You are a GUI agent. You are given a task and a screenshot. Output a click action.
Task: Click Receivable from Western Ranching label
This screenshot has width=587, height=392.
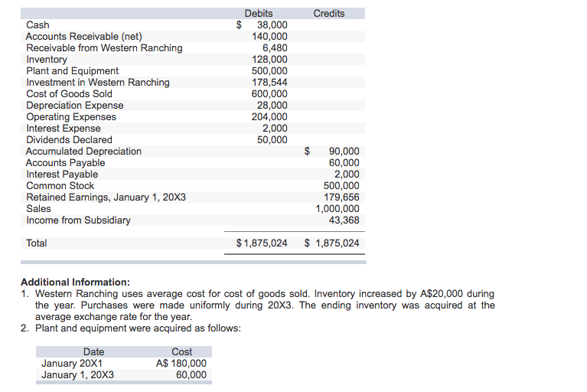[104, 47]
